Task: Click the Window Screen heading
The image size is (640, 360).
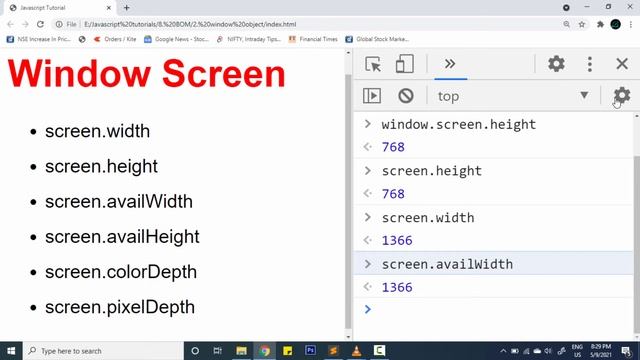Action: (x=146, y=73)
